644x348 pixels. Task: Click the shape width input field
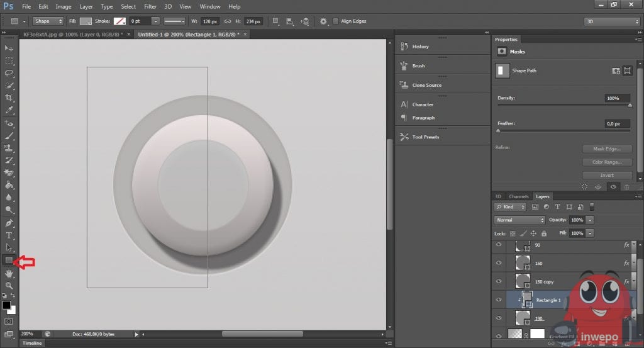point(209,21)
